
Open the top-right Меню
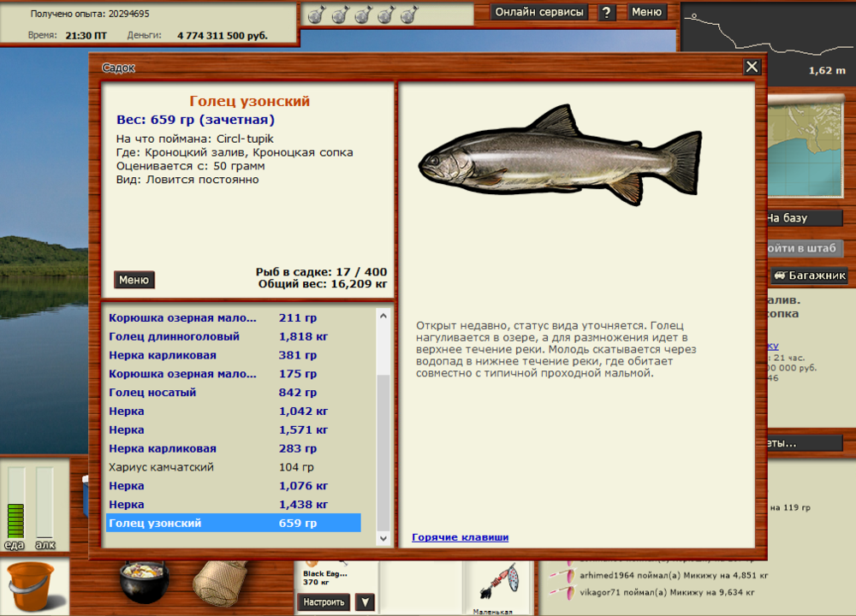coord(647,12)
